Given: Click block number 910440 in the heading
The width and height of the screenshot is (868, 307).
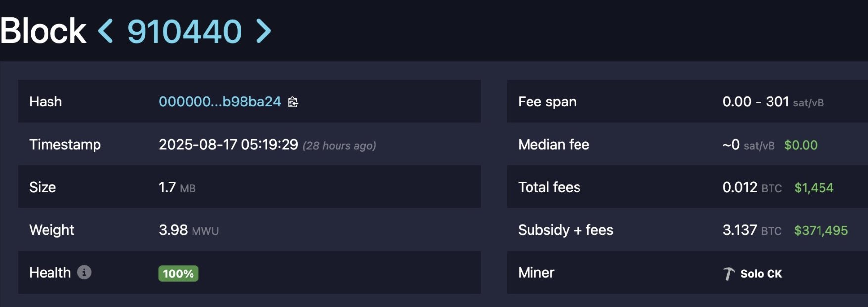Looking at the screenshot, I should coord(185,31).
